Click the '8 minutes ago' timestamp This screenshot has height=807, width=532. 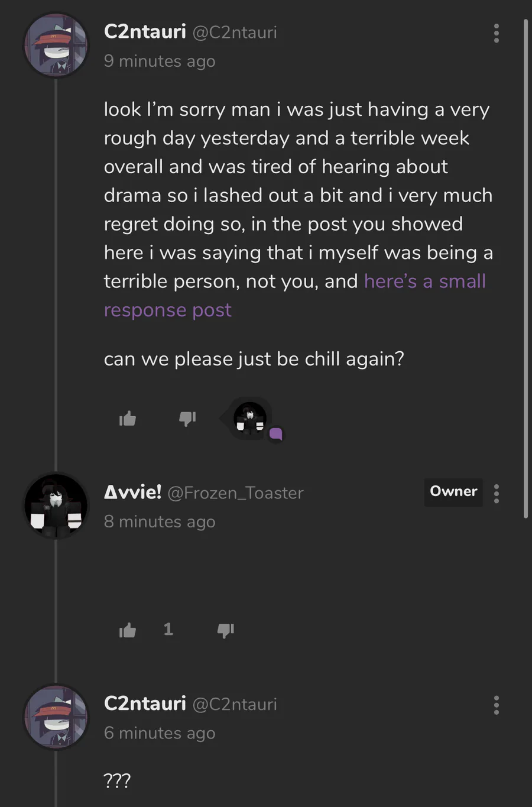160,522
